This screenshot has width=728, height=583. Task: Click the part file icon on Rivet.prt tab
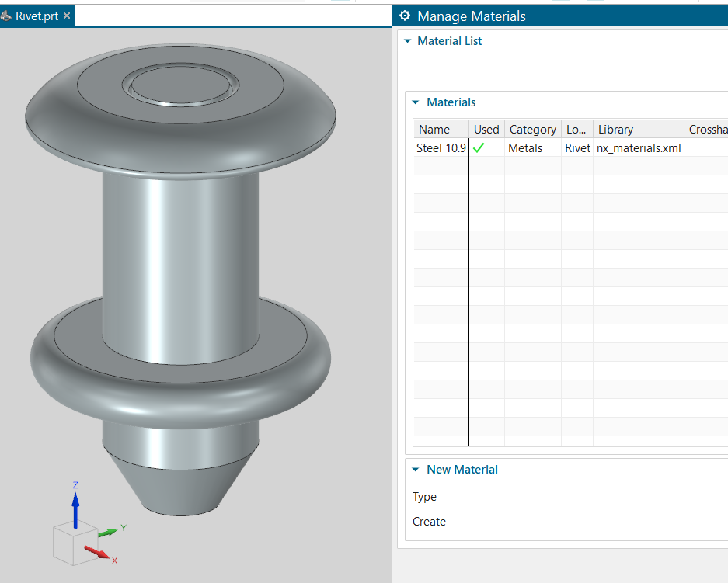pyautogui.click(x=6, y=16)
